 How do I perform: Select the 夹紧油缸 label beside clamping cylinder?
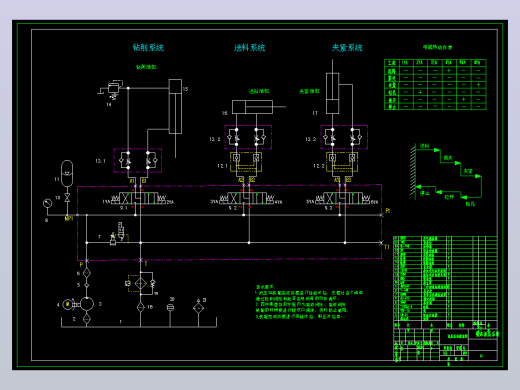point(309,91)
